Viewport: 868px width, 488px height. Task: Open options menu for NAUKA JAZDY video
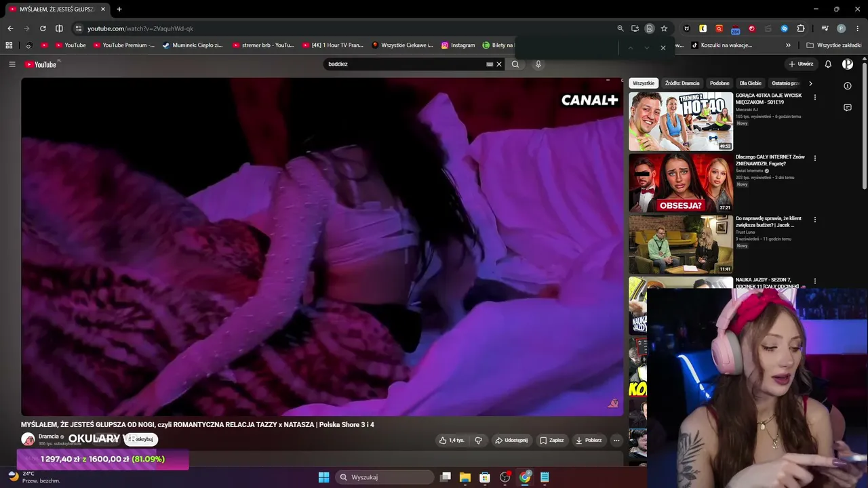click(815, 281)
